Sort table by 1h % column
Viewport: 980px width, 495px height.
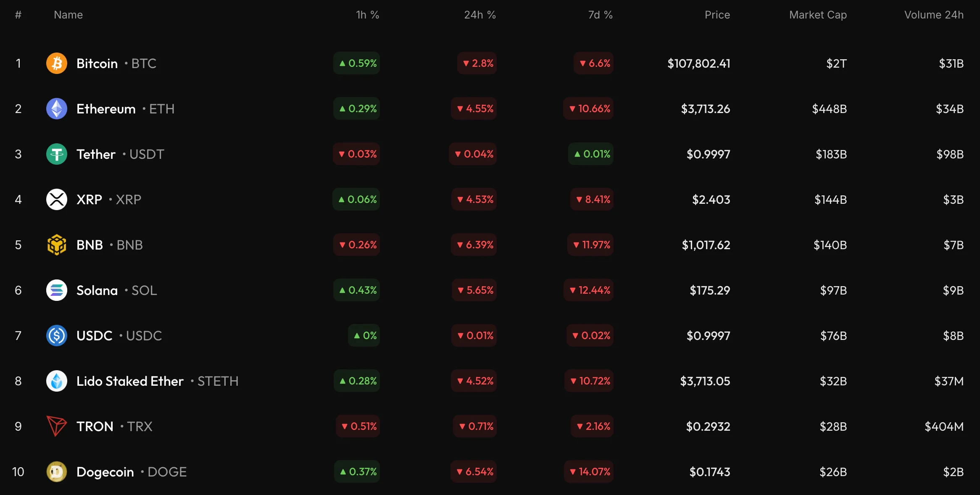(x=367, y=15)
